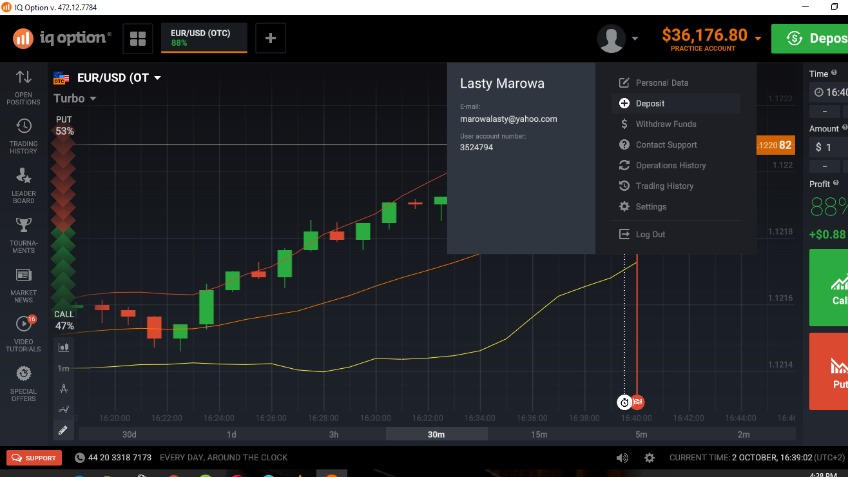Open the balance account dropdown arrow

759,39
